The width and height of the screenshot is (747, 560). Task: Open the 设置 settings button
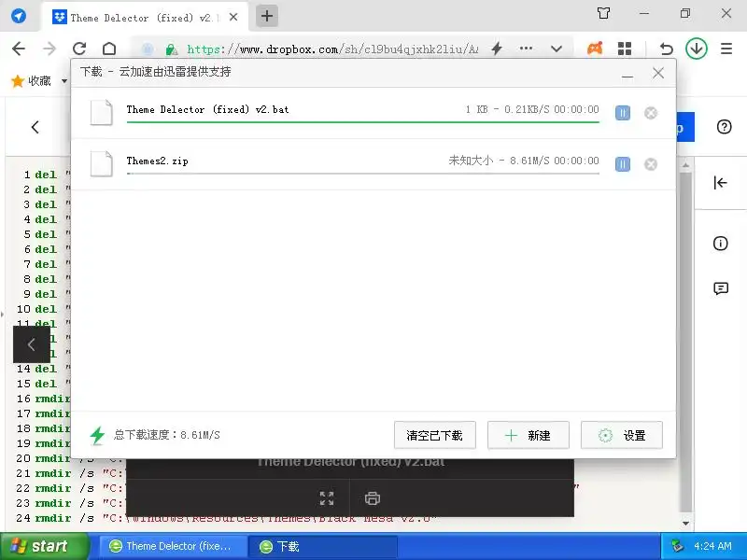(621, 435)
